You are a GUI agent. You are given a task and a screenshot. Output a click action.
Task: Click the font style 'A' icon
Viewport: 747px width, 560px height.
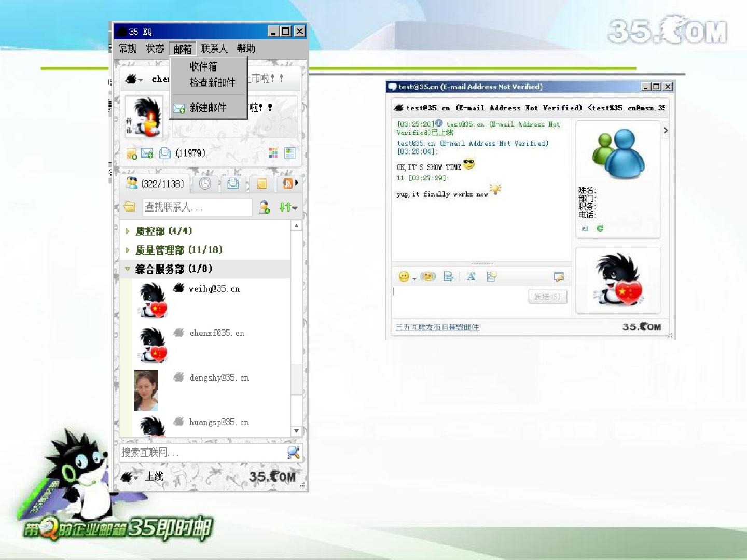click(471, 276)
